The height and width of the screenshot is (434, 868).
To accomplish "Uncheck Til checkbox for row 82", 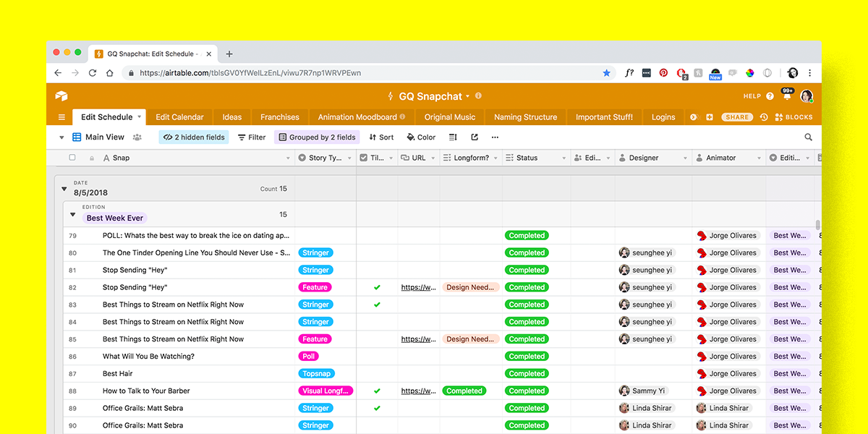I will pos(377,287).
